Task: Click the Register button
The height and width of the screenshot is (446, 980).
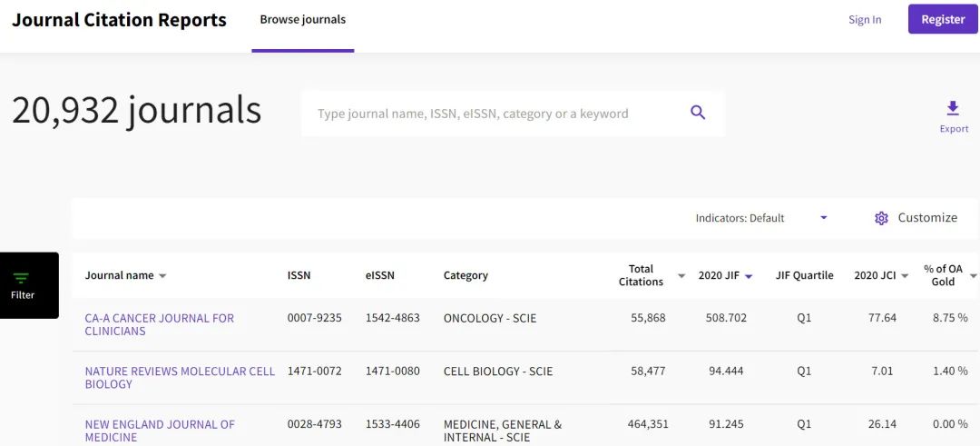Action: (943, 19)
